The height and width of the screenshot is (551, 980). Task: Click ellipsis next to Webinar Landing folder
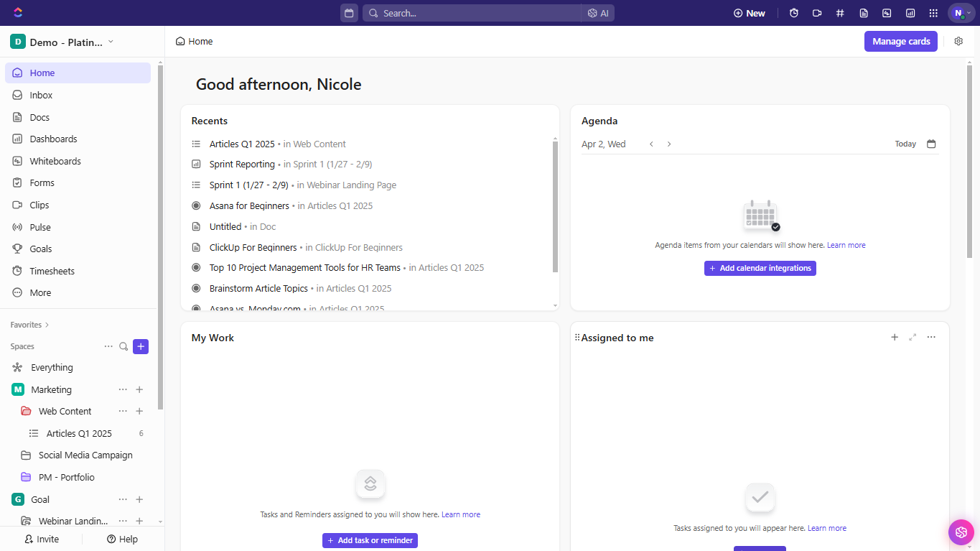point(123,521)
